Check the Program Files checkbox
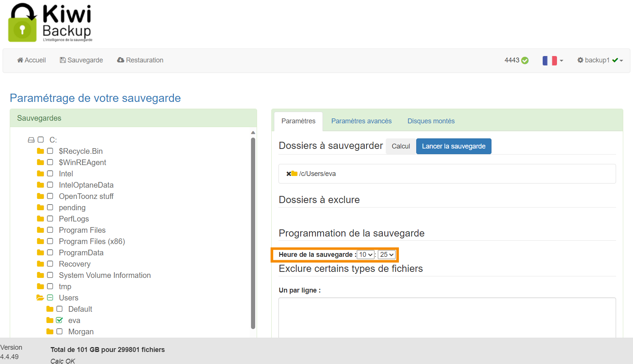Screen dimensions: 633x364 50,230
